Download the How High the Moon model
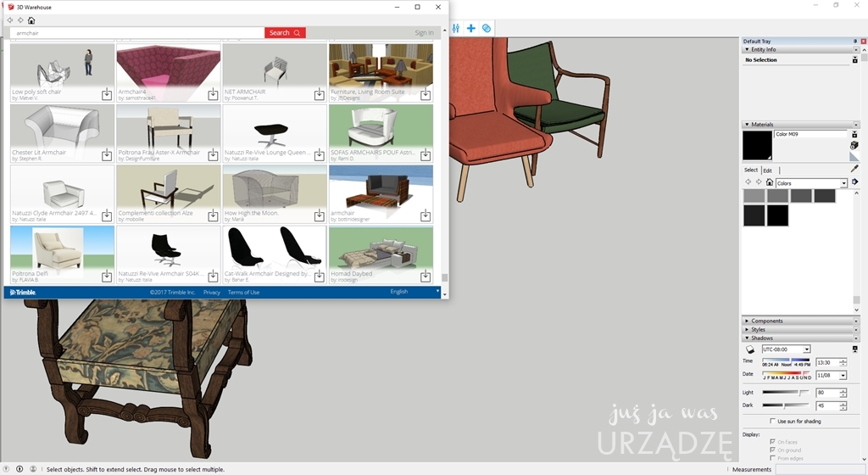The height and width of the screenshot is (475, 868). point(320,215)
